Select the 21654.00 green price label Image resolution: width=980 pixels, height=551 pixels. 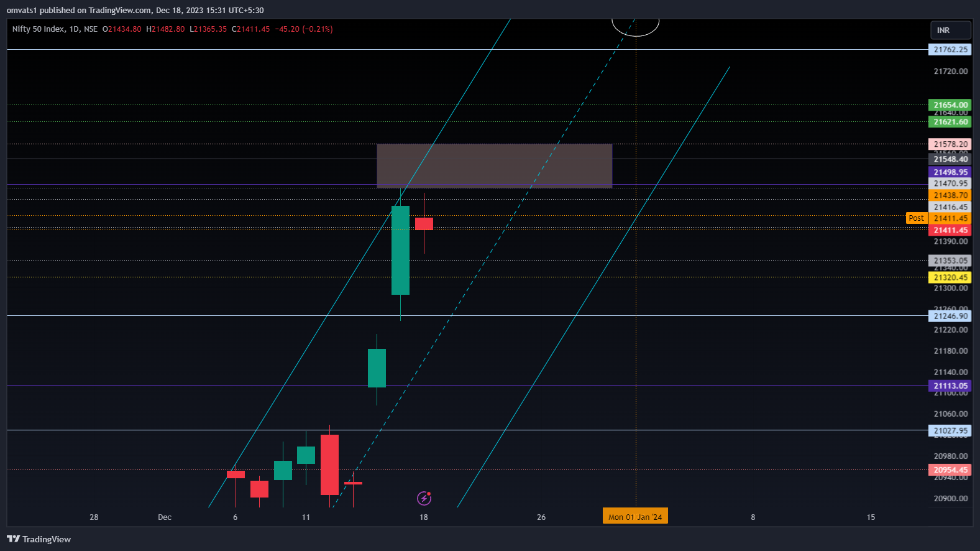[950, 105]
